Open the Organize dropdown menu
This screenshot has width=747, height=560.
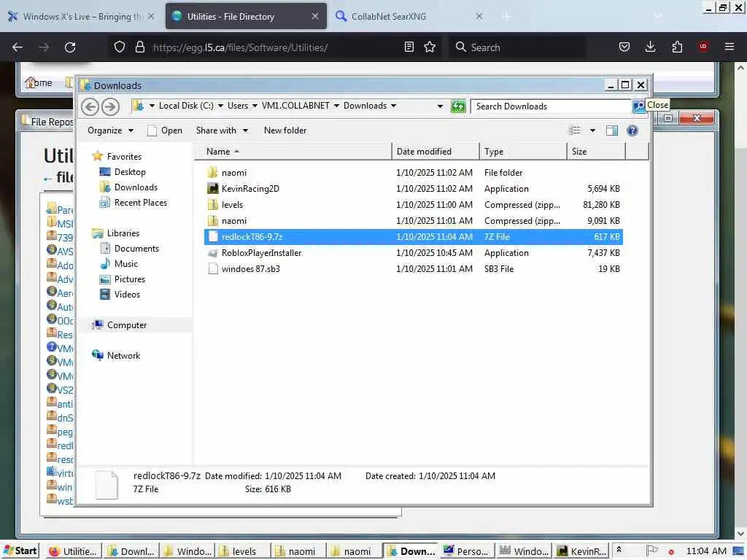(x=110, y=131)
